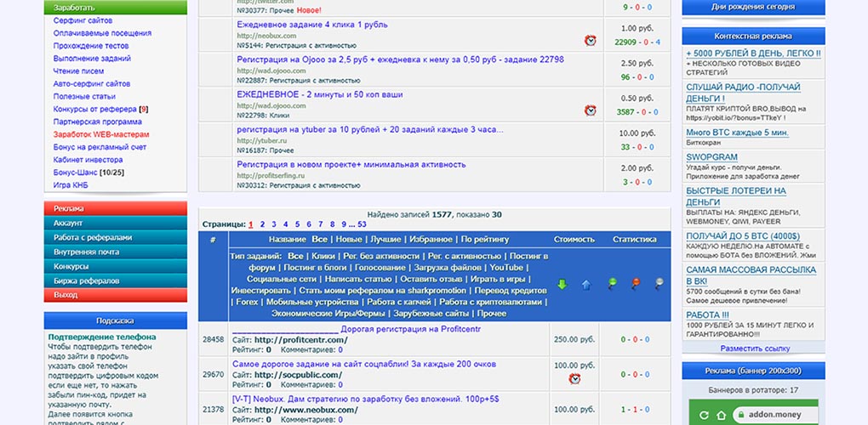Open Игра КНБ link
The width and height of the screenshot is (868, 425).
(x=71, y=185)
